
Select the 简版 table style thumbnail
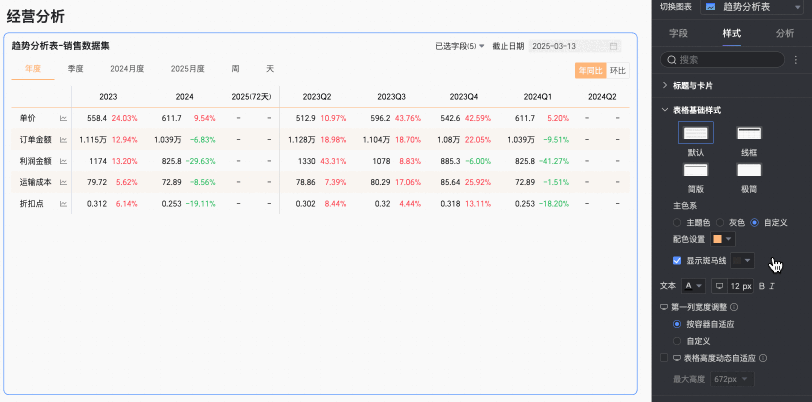click(x=696, y=170)
